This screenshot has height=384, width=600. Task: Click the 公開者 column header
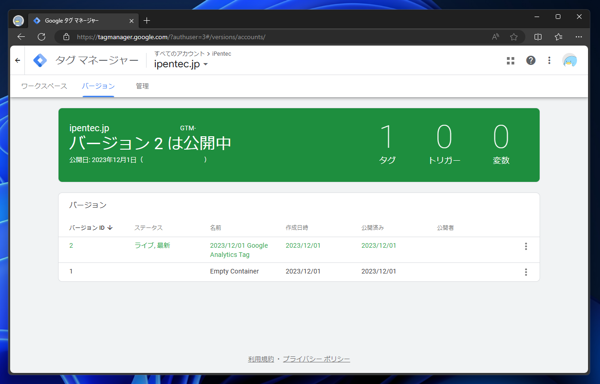point(445,228)
